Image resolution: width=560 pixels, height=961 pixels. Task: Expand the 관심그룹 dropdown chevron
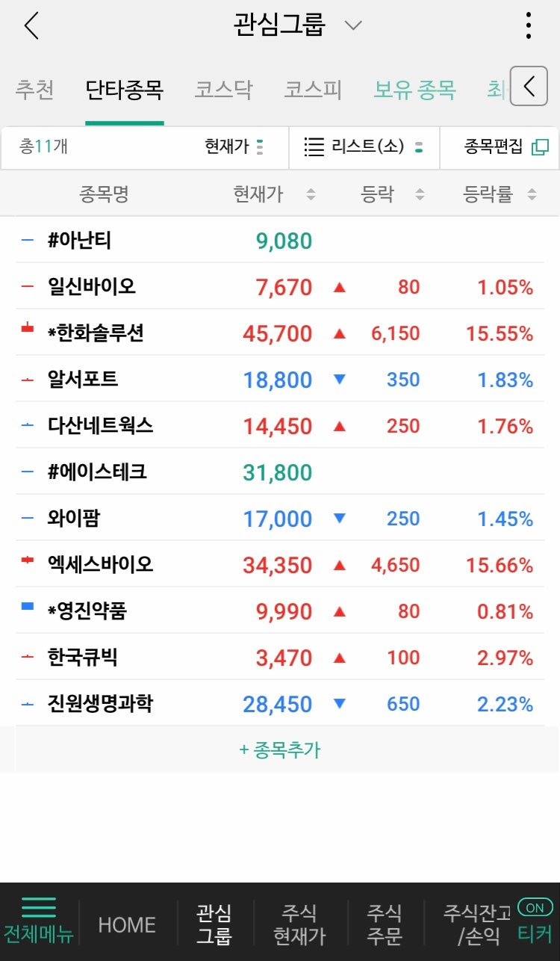(x=352, y=25)
